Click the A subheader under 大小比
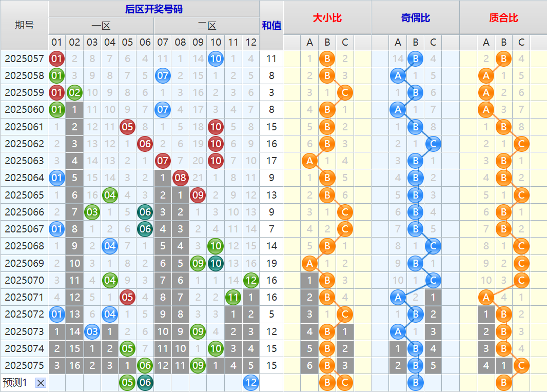 309,42
